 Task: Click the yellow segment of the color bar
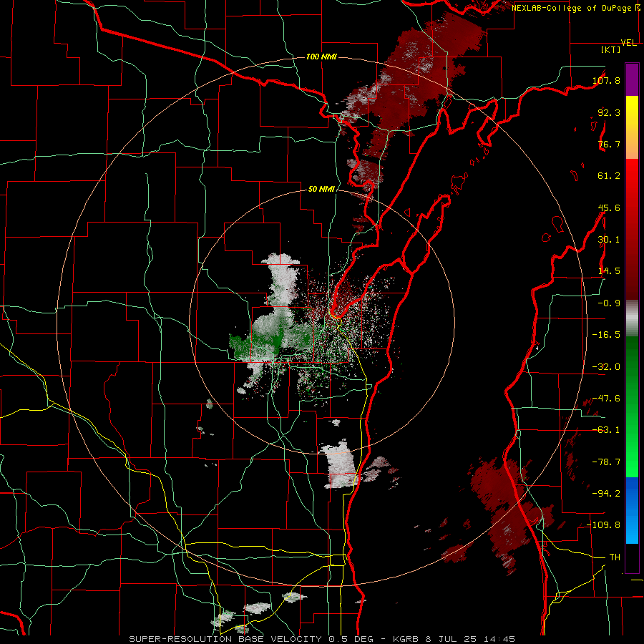tap(632, 127)
